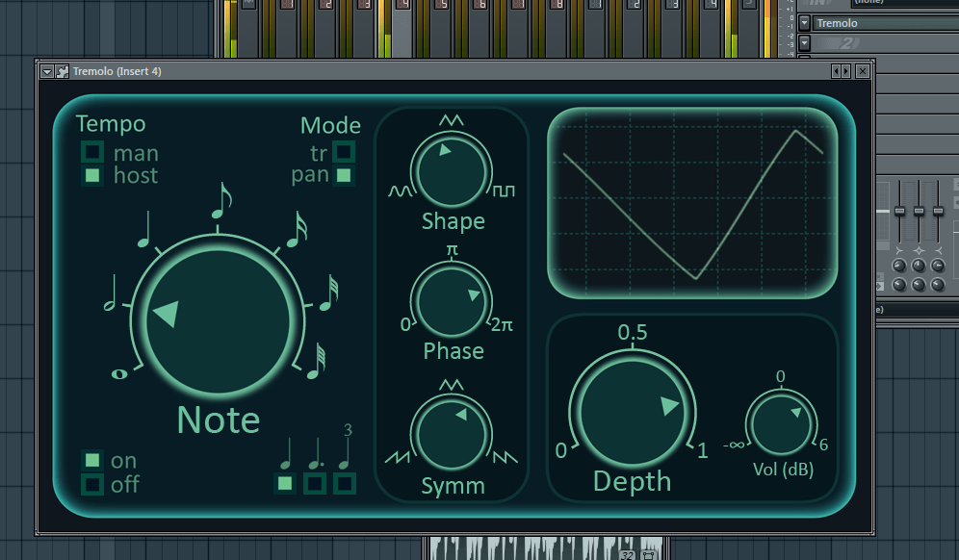This screenshot has width=959, height=560.
Task: Click the sixteenth note icon on Note dial
Action: click(298, 229)
